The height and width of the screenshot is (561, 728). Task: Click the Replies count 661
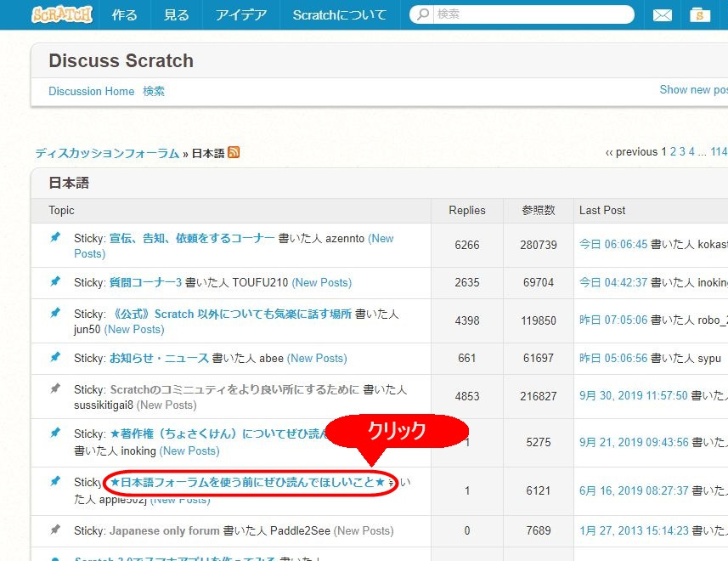point(467,358)
